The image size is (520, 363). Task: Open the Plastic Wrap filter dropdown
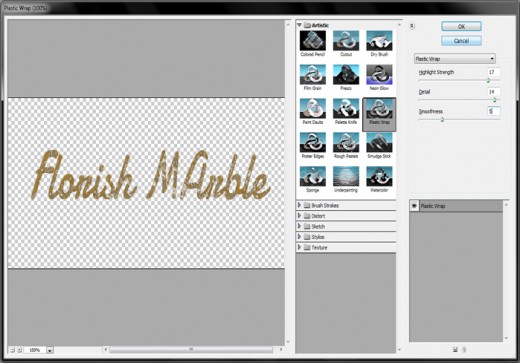[455, 59]
